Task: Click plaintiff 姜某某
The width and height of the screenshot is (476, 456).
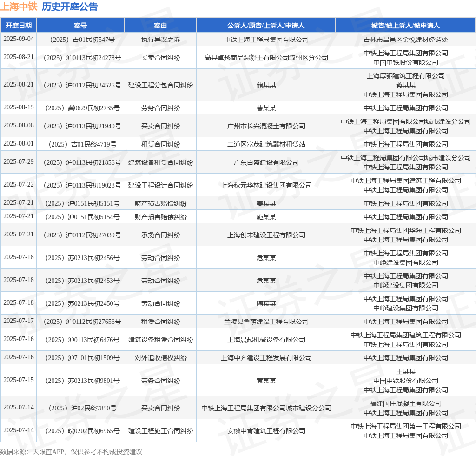Action: coord(266,203)
